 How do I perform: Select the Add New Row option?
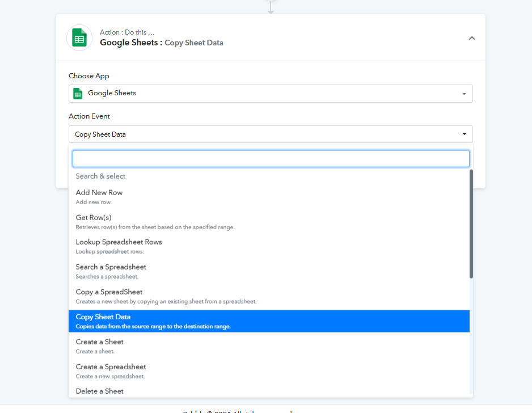[269, 197]
